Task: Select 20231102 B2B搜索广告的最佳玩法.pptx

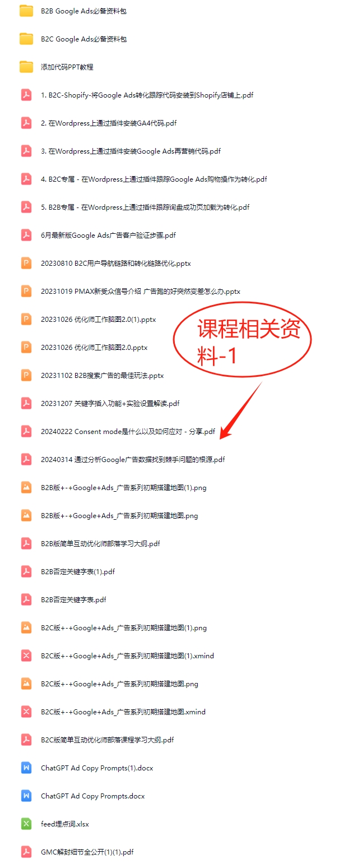Action: tap(102, 376)
